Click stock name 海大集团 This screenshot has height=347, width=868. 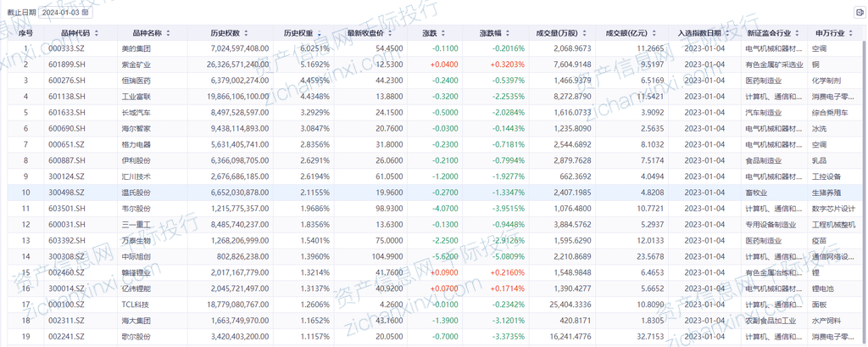136,321
